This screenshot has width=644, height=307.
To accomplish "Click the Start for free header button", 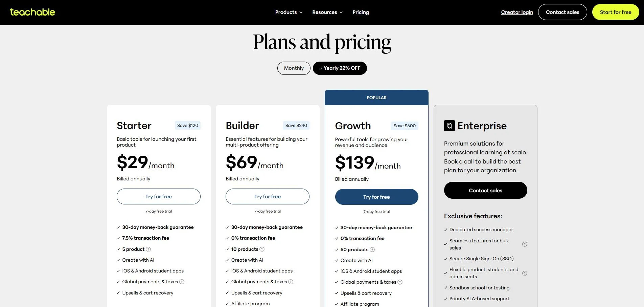I will (x=615, y=12).
